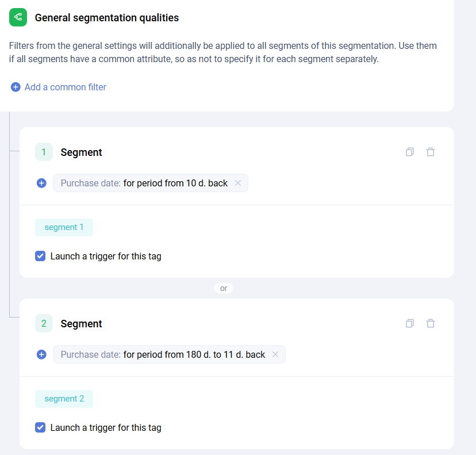Add a filter to Segment 2 via plus icon

pyautogui.click(x=41, y=355)
